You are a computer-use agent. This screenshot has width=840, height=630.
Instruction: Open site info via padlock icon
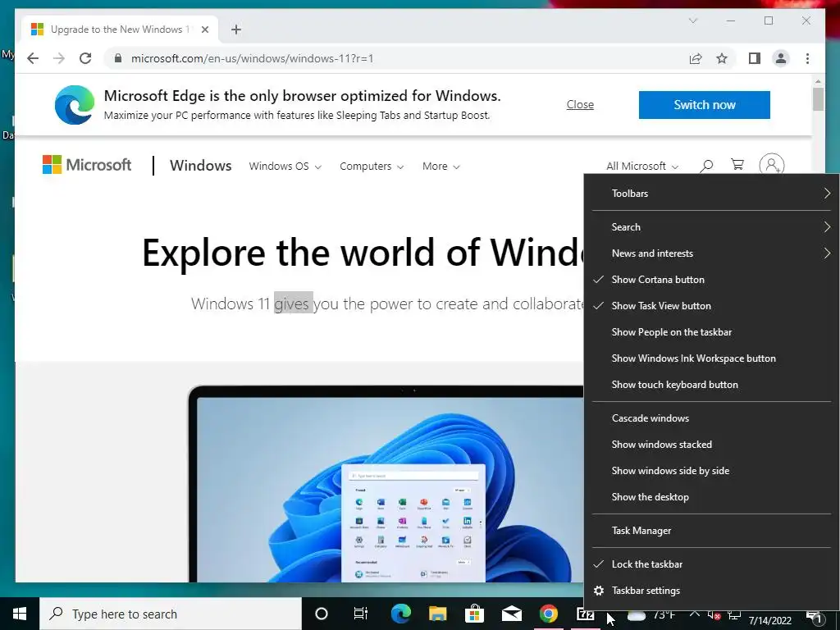tap(118, 58)
